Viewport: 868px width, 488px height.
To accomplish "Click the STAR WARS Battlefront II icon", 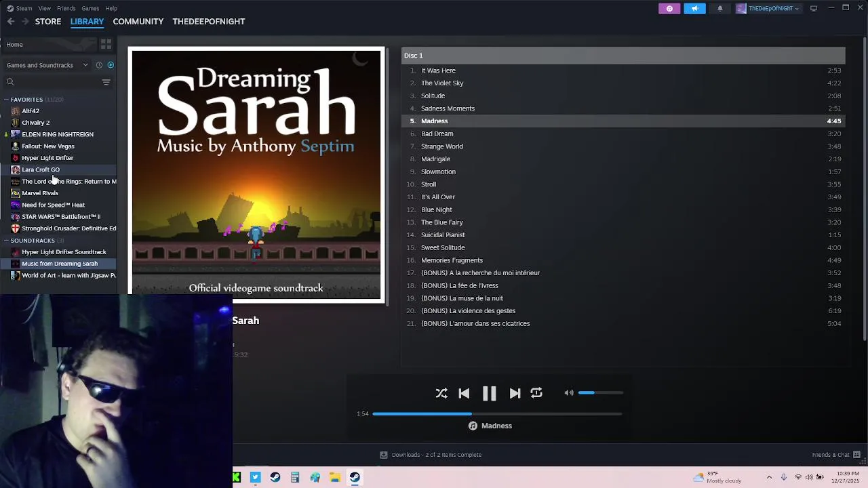I will [x=15, y=217].
